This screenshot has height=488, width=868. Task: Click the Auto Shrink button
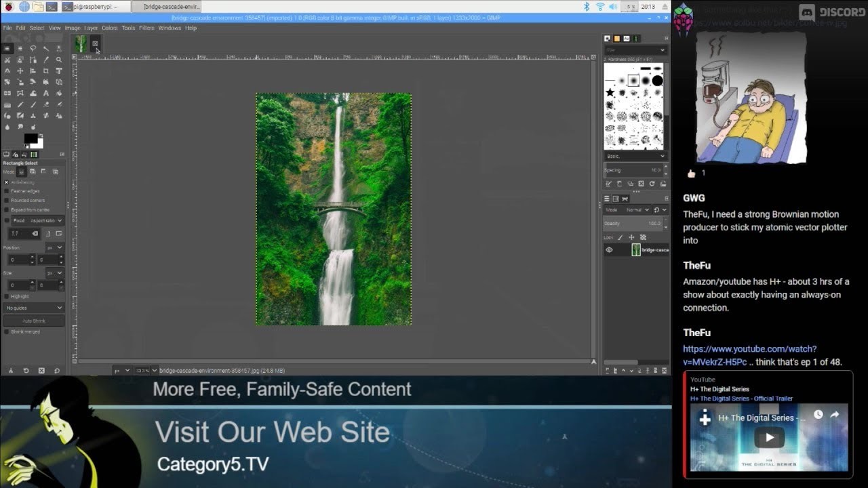pyautogui.click(x=34, y=321)
